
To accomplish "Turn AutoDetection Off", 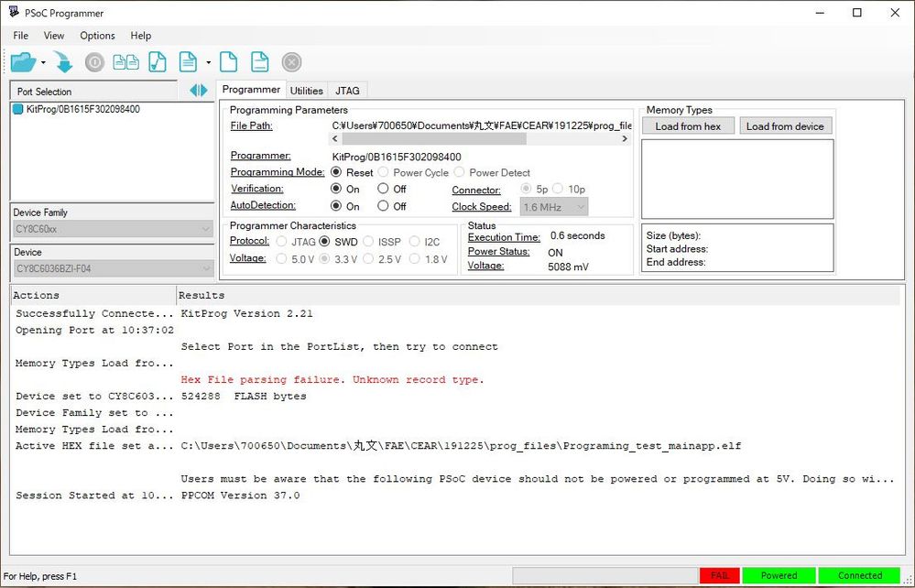I will [383, 205].
